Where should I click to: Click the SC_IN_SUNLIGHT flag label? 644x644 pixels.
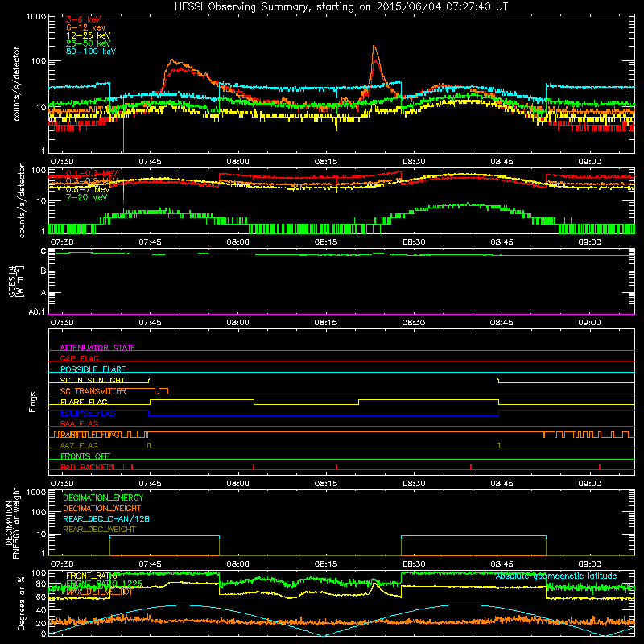93,380
